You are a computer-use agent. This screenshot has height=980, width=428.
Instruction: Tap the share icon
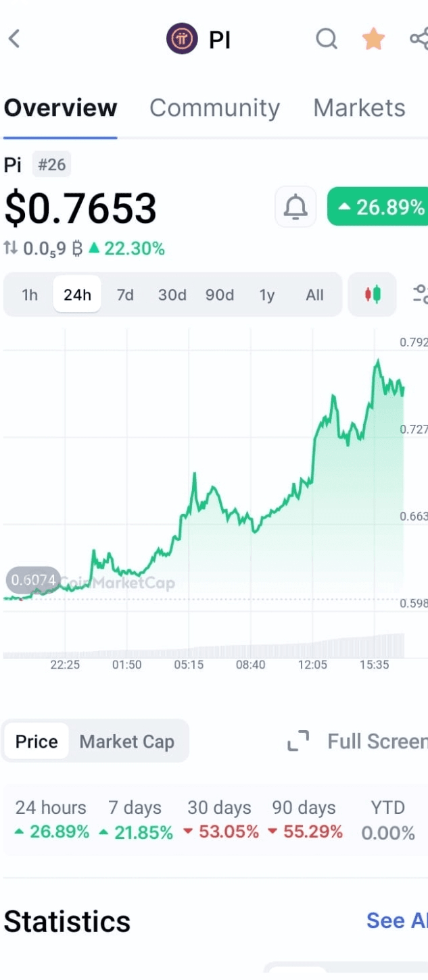[x=419, y=38]
